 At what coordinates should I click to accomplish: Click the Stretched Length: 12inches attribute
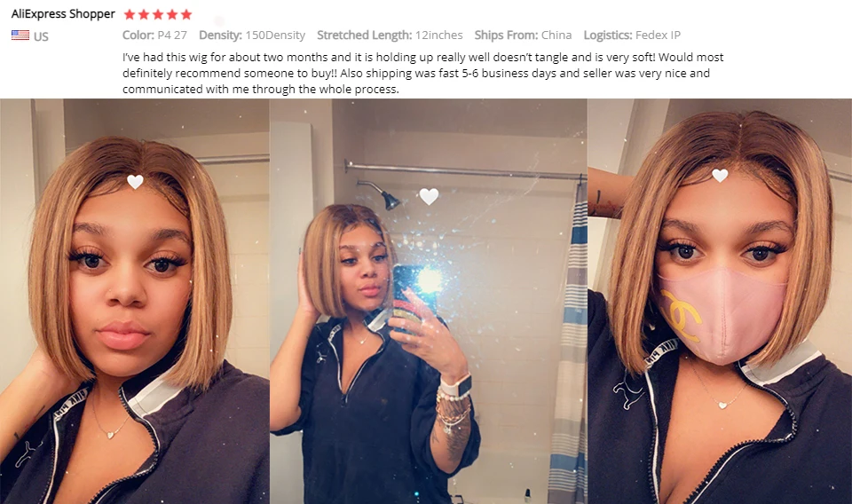coord(390,35)
